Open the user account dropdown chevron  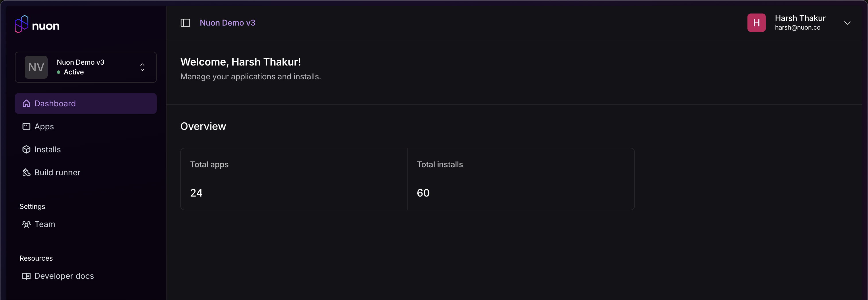pyautogui.click(x=848, y=23)
